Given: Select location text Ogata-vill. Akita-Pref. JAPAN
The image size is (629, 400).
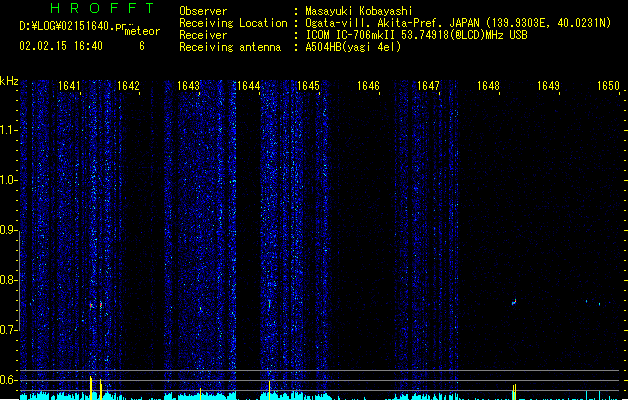Looking at the screenshot, I should coord(392,23).
